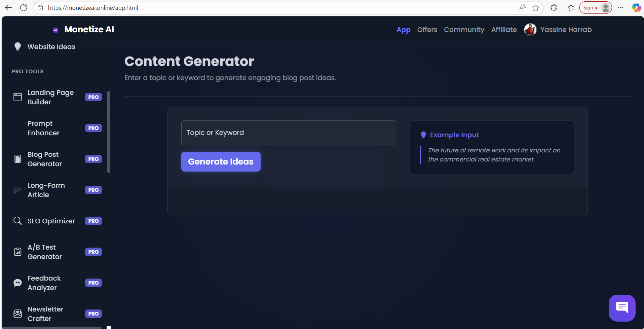Click the Monetize AI logo icon
The image size is (644, 329).
click(x=55, y=30)
